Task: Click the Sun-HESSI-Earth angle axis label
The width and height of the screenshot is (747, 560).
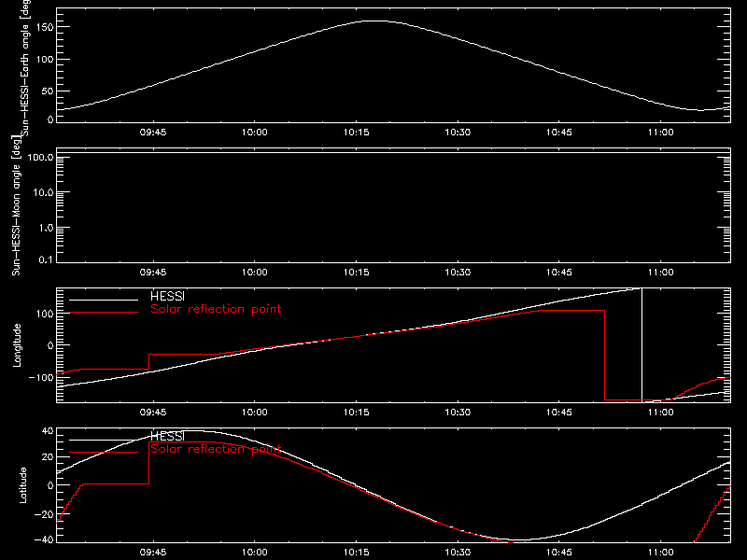Action: 25,68
